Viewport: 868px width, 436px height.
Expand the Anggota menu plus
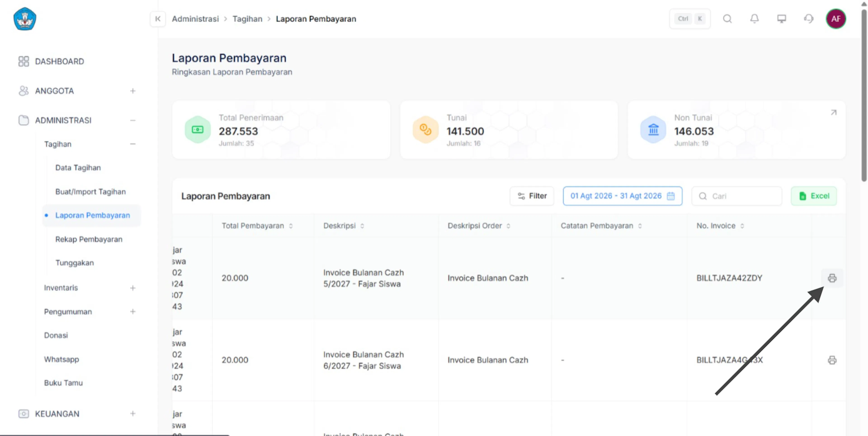133,91
